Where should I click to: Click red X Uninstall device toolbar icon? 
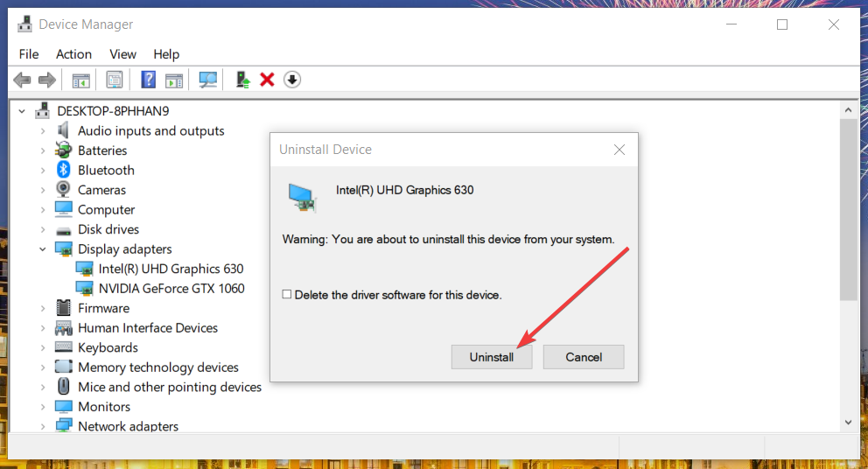267,80
